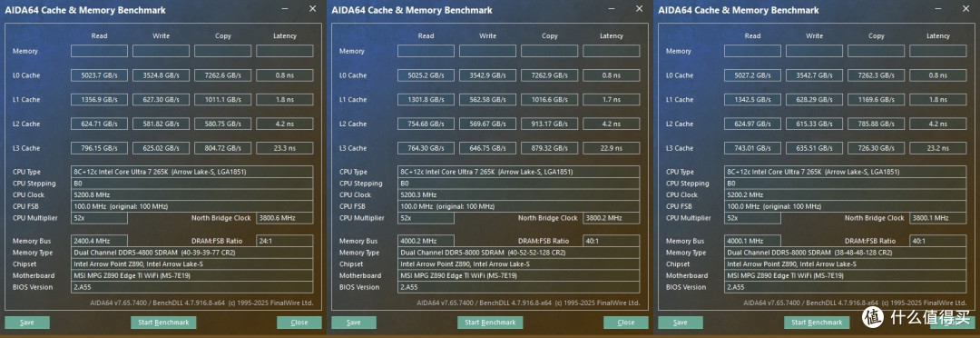Select the L0 read value 5025.2 GB/s

(x=426, y=75)
